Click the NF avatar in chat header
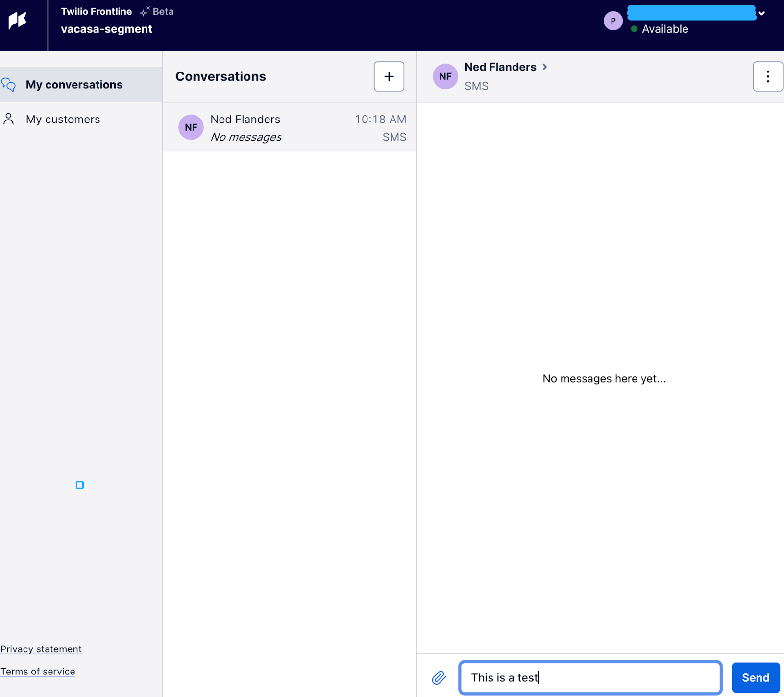Image resolution: width=784 pixels, height=697 pixels. 445,76
